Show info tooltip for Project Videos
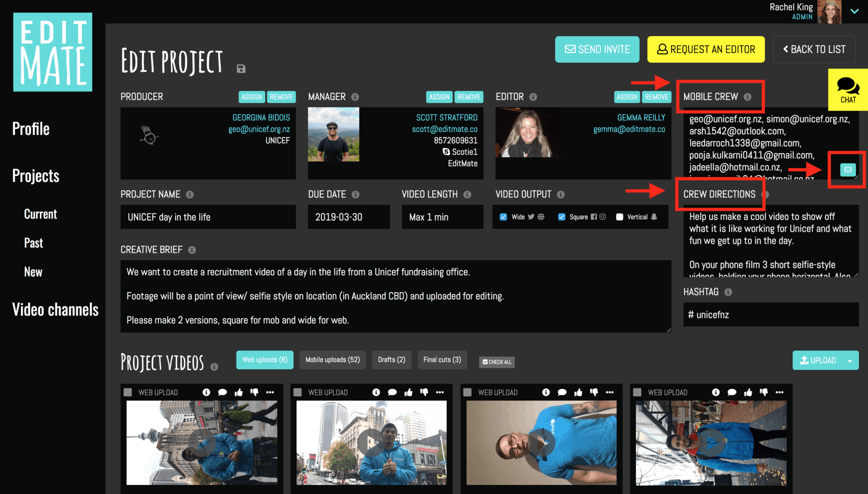This screenshot has width=868, height=494. point(214,367)
